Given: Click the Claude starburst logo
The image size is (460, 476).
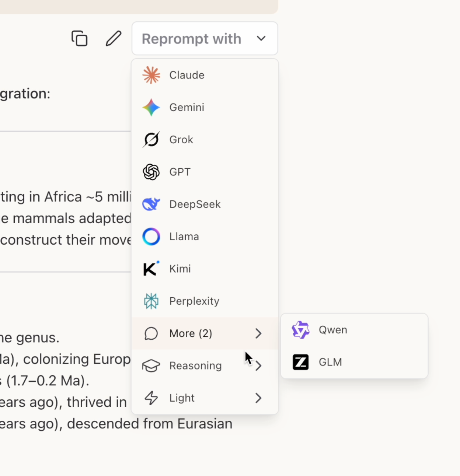Looking at the screenshot, I should (151, 75).
